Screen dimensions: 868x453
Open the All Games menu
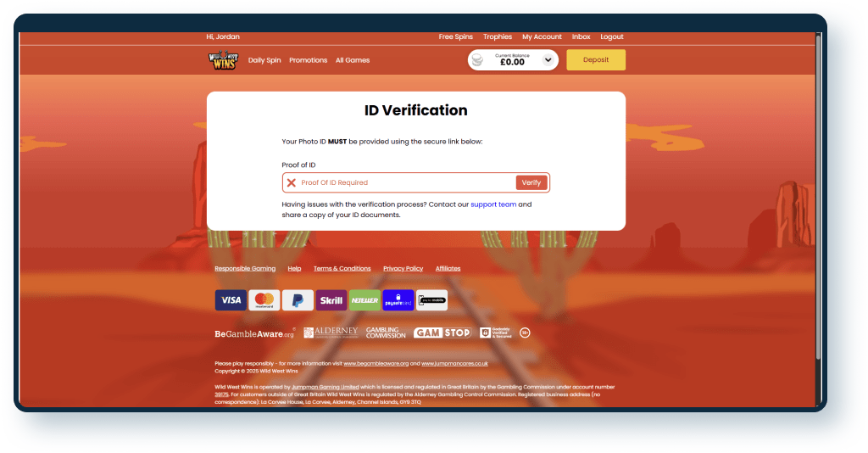353,60
